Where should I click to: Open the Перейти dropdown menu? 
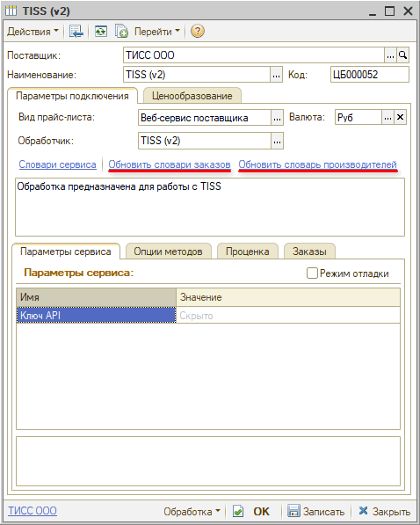click(157, 32)
